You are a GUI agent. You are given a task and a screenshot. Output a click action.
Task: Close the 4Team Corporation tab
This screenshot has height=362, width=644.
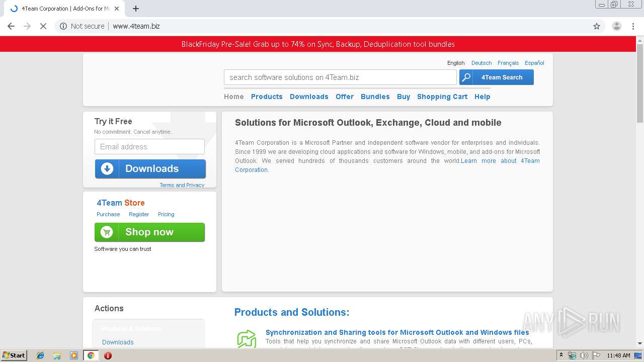[x=117, y=9]
